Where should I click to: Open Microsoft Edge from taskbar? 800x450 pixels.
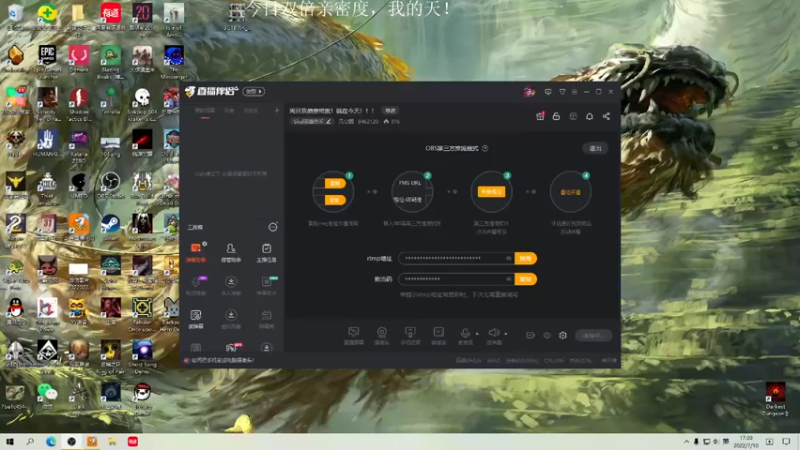coord(51,442)
